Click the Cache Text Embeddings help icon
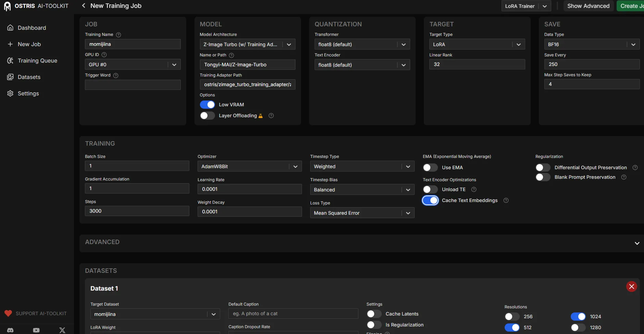Screen dimensions: 644x334 tap(506, 201)
